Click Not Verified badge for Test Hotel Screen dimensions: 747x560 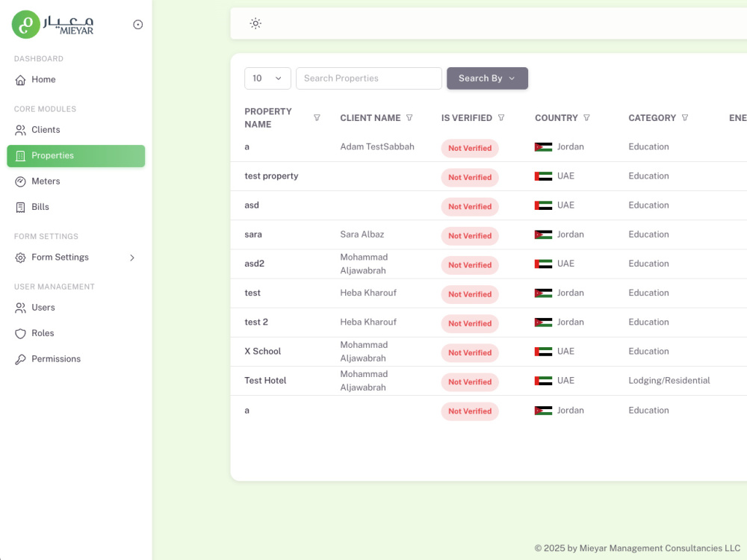point(470,382)
